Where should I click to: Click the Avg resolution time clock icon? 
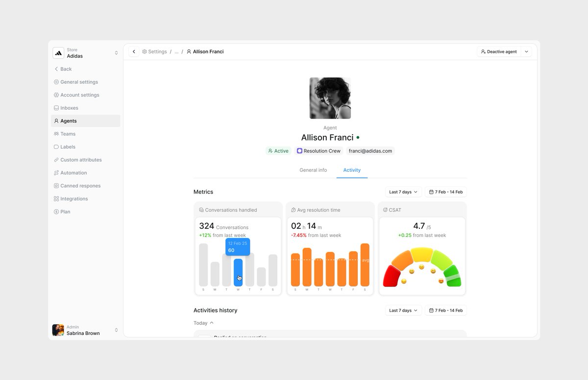[294, 210]
